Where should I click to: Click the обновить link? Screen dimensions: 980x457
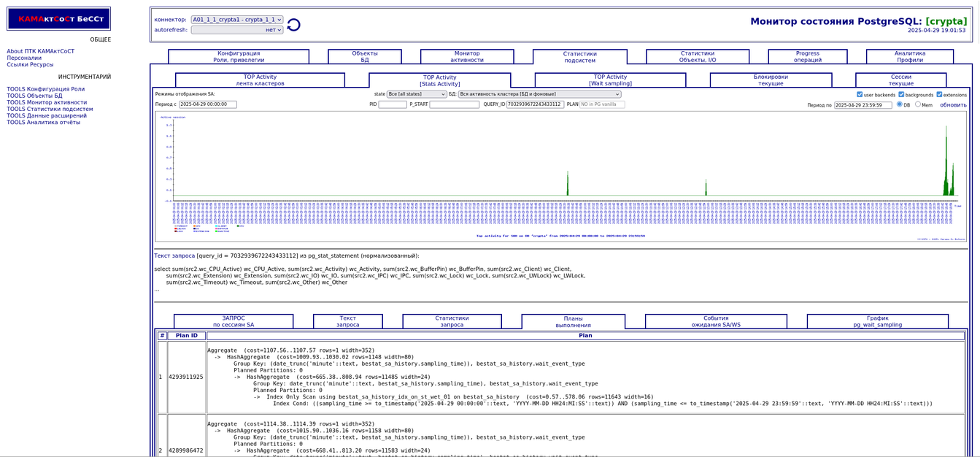(x=953, y=105)
